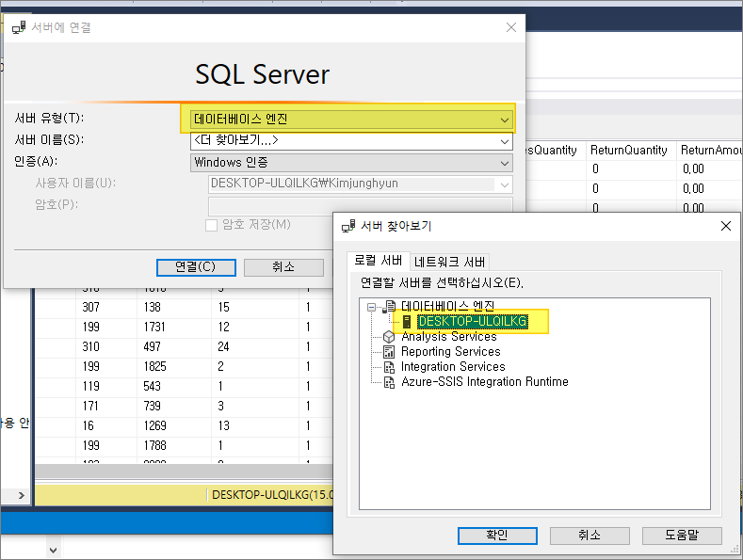Select Analysis Services in the tree
Screen dimensions: 743x560
coord(449,336)
